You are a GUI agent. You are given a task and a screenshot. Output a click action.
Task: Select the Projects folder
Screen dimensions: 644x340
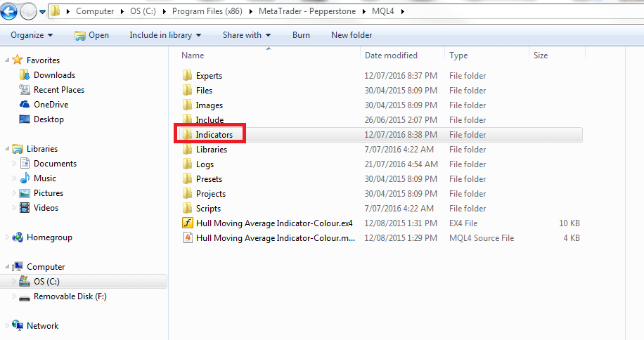point(211,194)
